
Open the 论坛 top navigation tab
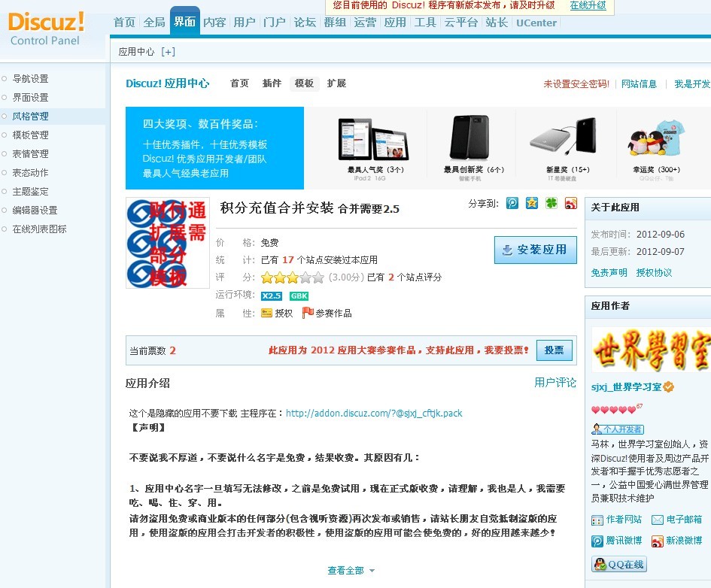(x=305, y=23)
